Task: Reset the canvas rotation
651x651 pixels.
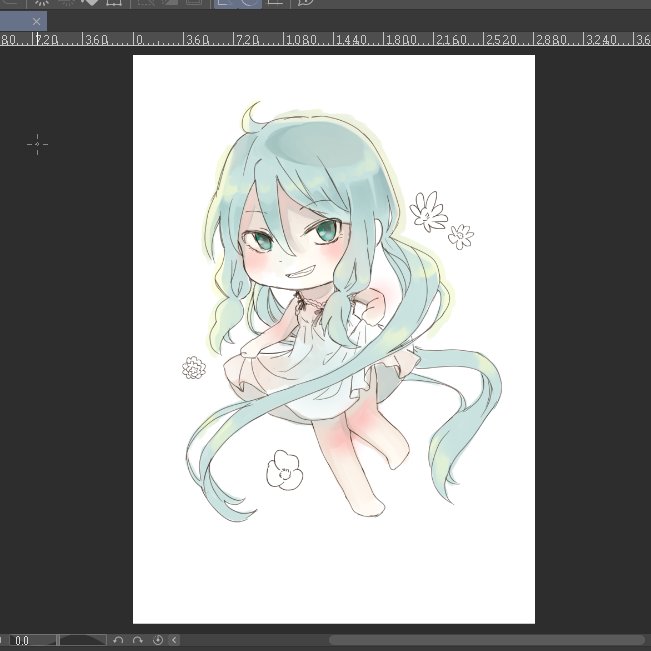Action: pyautogui.click(x=157, y=640)
